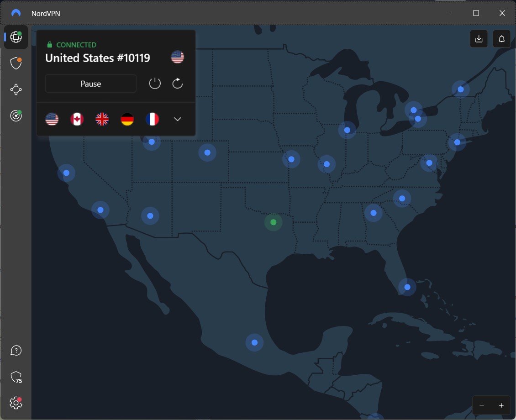Zoom in the map with the plus button

click(501, 405)
